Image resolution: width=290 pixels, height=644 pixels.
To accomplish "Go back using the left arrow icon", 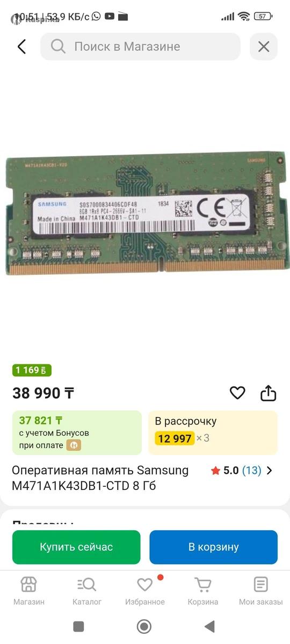I will click(21, 47).
